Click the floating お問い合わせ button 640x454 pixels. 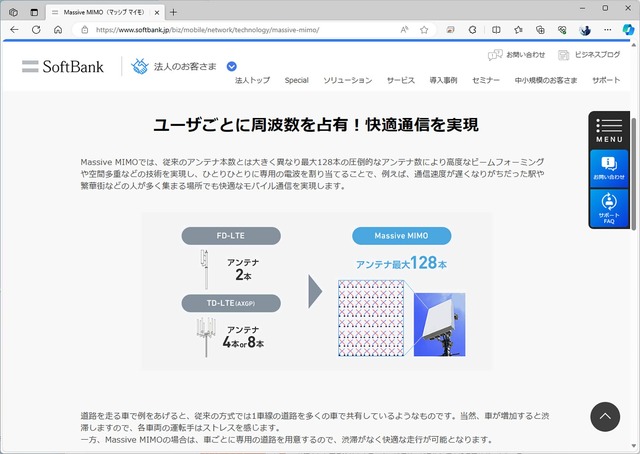pyautogui.click(x=609, y=169)
